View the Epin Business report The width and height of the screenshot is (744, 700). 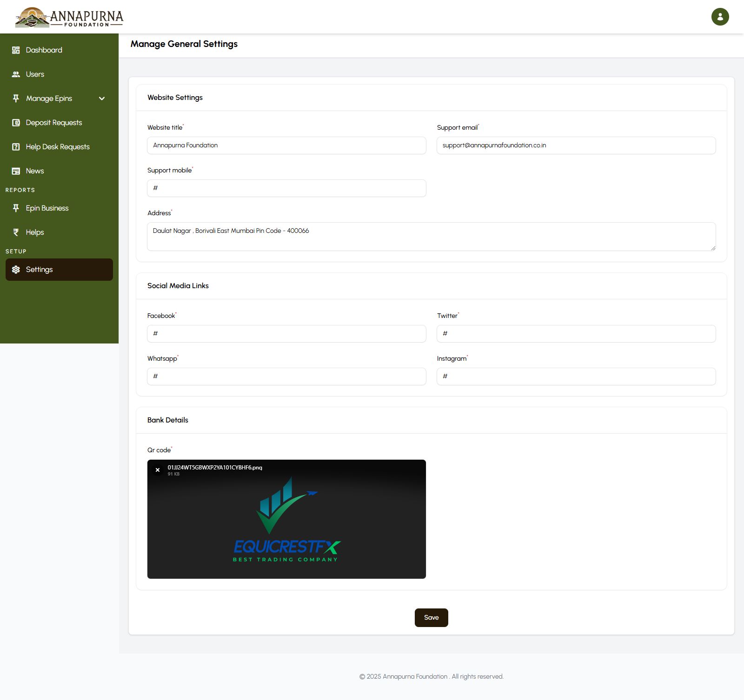(59, 208)
